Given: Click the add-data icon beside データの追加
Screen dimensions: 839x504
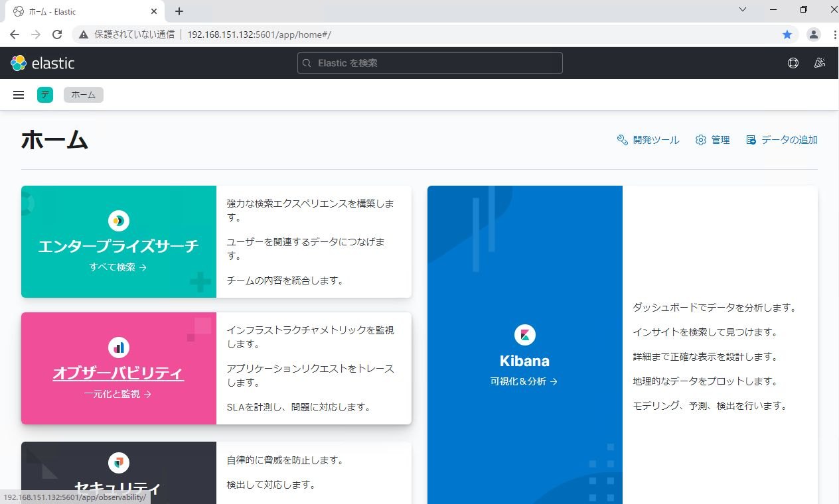Looking at the screenshot, I should click(x=751, y=140).
